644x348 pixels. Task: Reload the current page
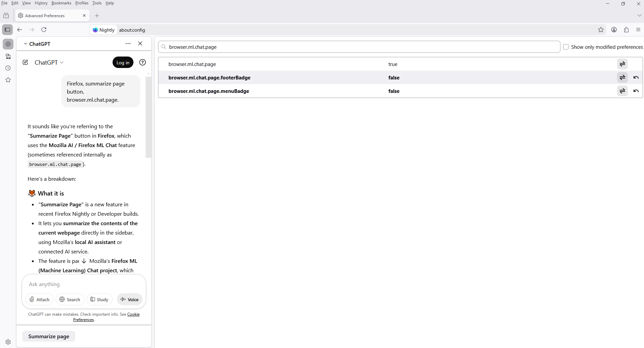point(44,30)
